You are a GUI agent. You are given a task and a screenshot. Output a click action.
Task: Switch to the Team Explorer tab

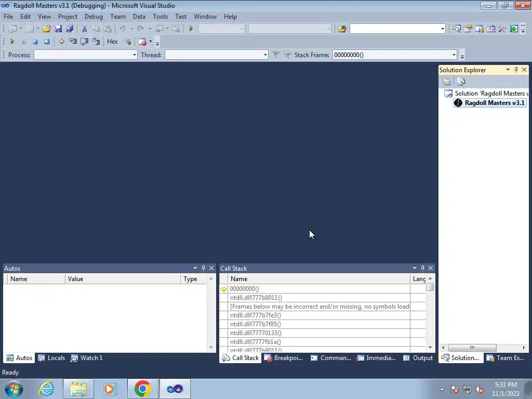pyautogui.click(x=506, y=358)
